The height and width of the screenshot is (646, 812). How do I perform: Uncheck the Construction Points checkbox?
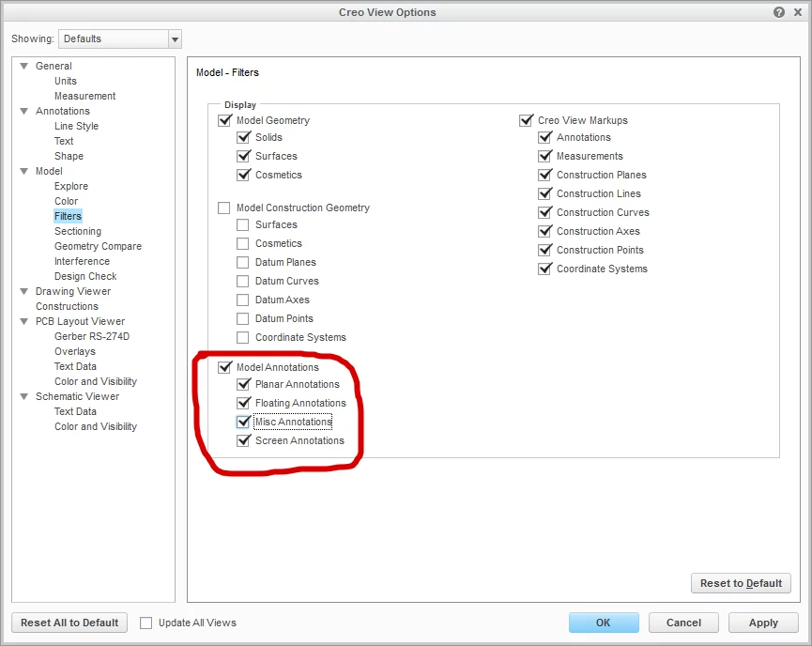(x=544, y=250)
